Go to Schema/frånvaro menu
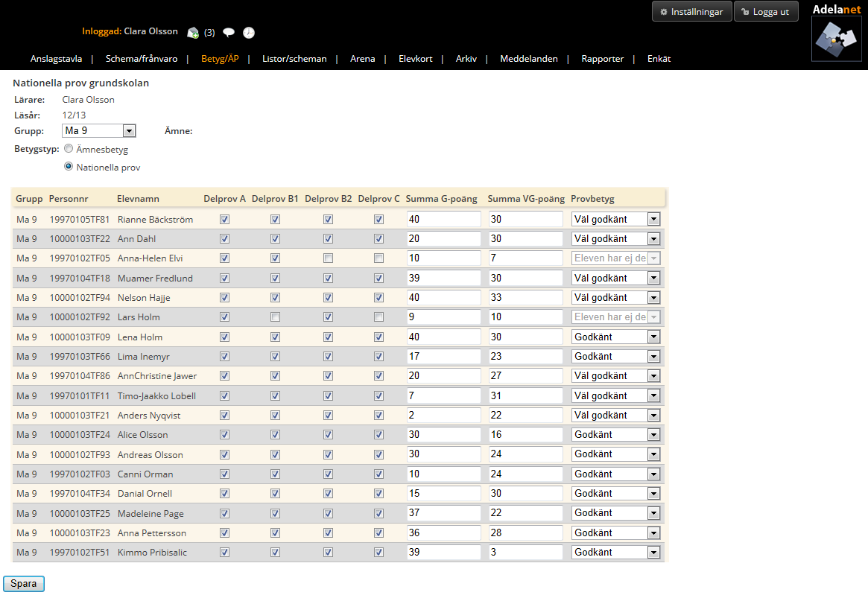The image size is (868, 601). [142, 59]
